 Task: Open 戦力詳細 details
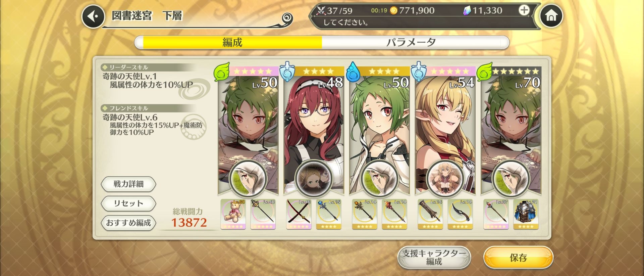point(128,184)
